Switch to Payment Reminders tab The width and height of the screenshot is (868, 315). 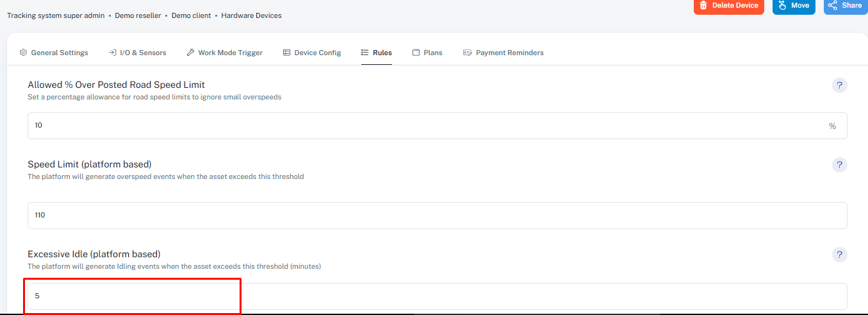pos(503,53)
